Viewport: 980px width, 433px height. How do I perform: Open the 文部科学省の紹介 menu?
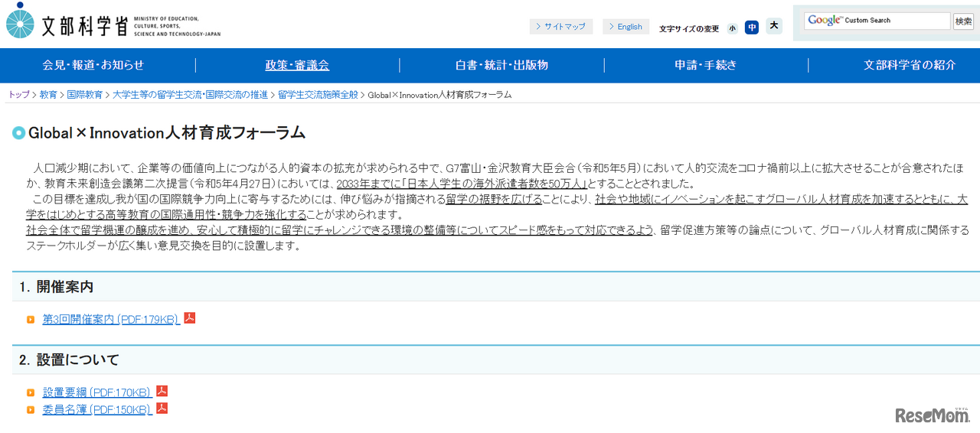[x=910, y=65]
